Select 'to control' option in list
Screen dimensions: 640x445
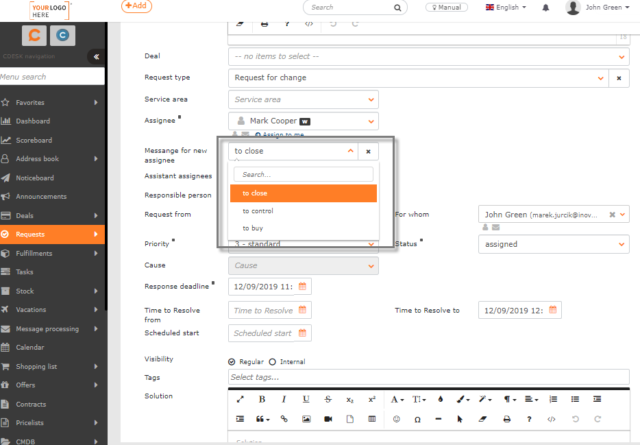pyautogui.click(x=303, y=211)
